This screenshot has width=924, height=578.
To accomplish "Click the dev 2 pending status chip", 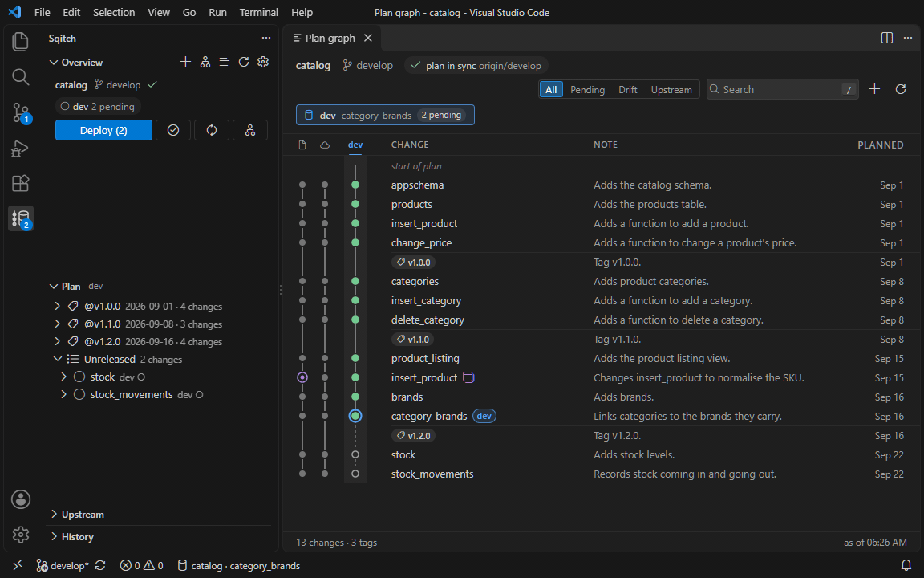I will pyautogui.click(x=98, y=107).
